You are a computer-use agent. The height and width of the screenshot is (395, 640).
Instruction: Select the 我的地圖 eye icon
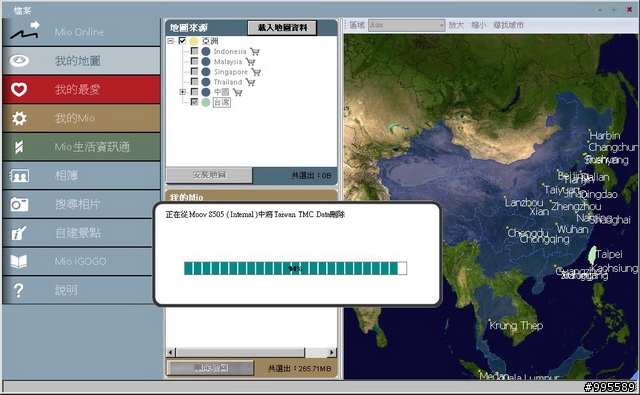coord(19,61)
